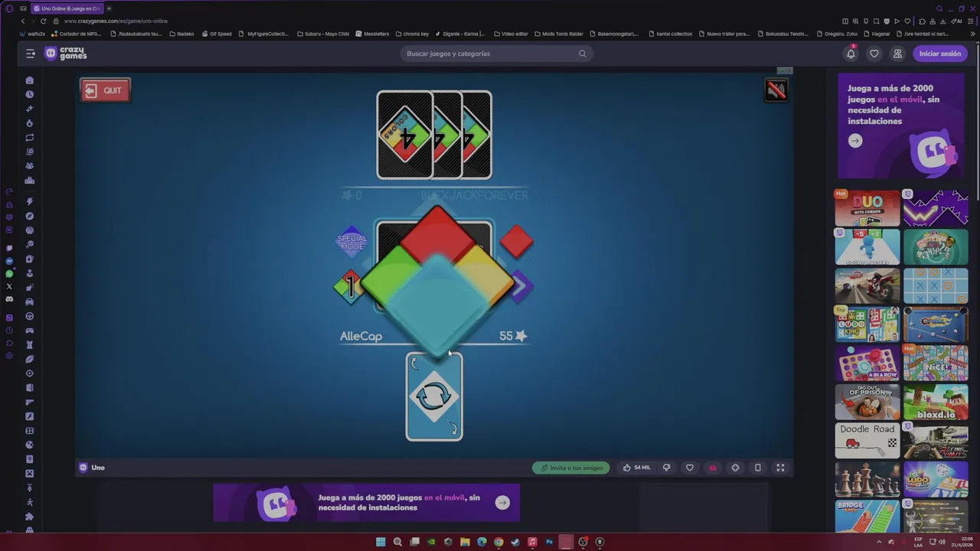
Task: Add Uno to favorites heart below game
Action: click(x=690, y=468)
